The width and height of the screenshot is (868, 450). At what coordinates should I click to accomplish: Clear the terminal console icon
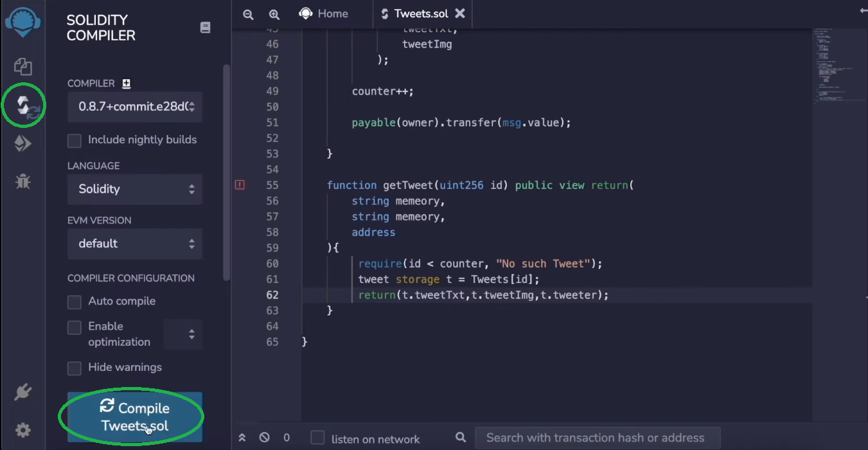265,438
